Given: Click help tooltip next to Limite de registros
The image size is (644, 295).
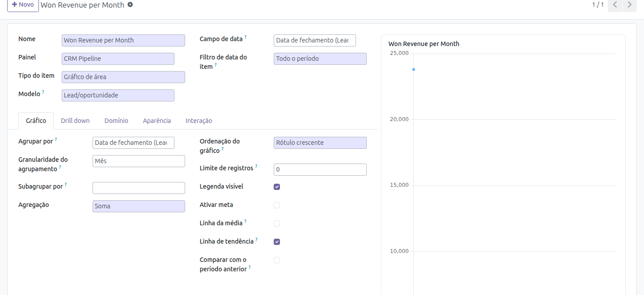Looking at the screenshot, I should pos(256,166).
